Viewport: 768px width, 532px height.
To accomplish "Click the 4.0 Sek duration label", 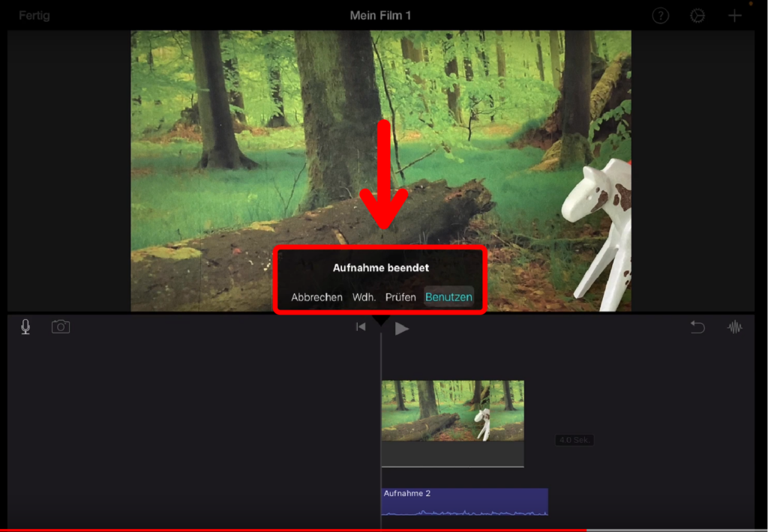I will 574,440.
